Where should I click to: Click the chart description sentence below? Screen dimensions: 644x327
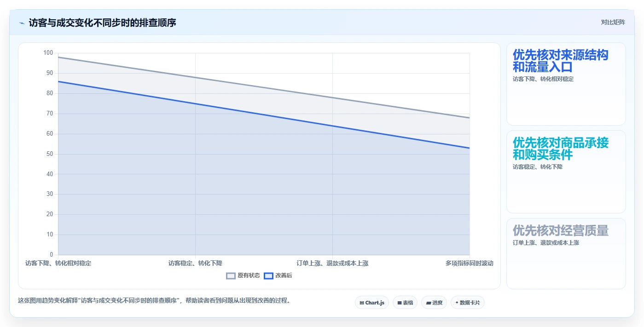coord(154,301)
